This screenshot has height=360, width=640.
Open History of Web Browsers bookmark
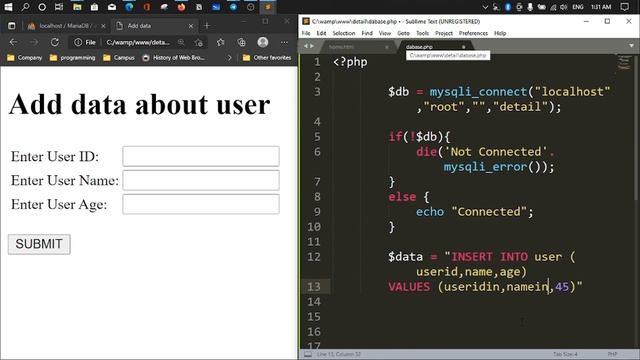173,58
